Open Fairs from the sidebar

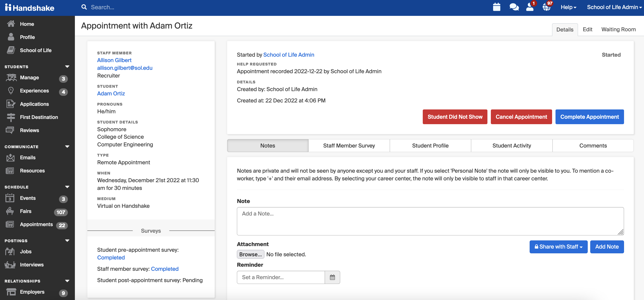pos(25,211)
